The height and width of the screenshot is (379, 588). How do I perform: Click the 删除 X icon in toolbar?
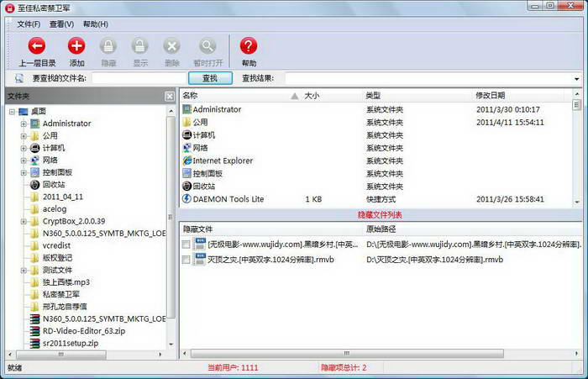171,46
